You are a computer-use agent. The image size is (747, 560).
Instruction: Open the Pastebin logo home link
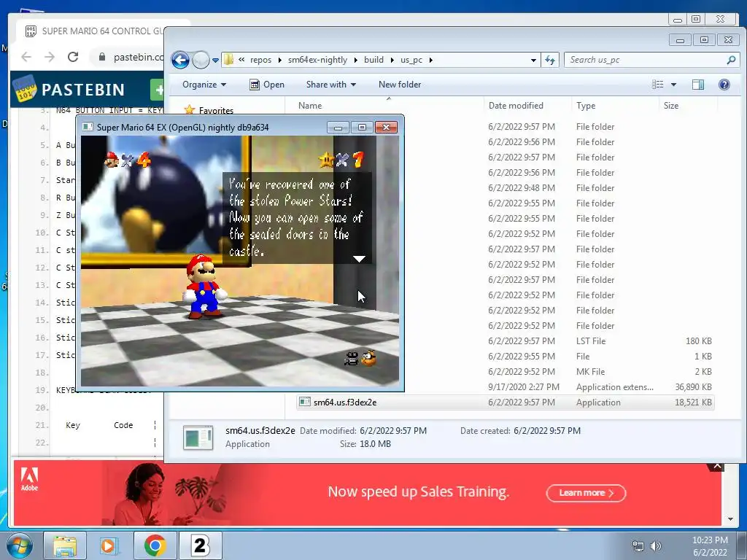point(69,89)
